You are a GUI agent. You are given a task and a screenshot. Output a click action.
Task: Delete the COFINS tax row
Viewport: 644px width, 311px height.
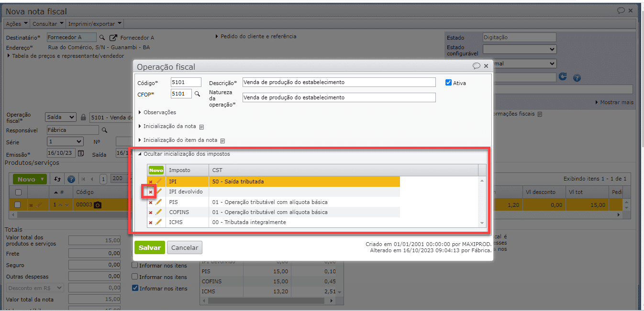[151, 213]
